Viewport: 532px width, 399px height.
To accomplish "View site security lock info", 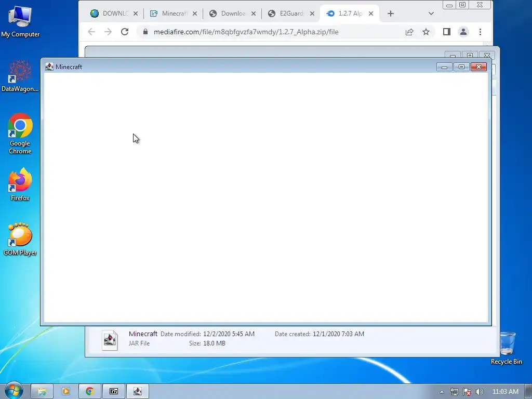I will (145, 32).
